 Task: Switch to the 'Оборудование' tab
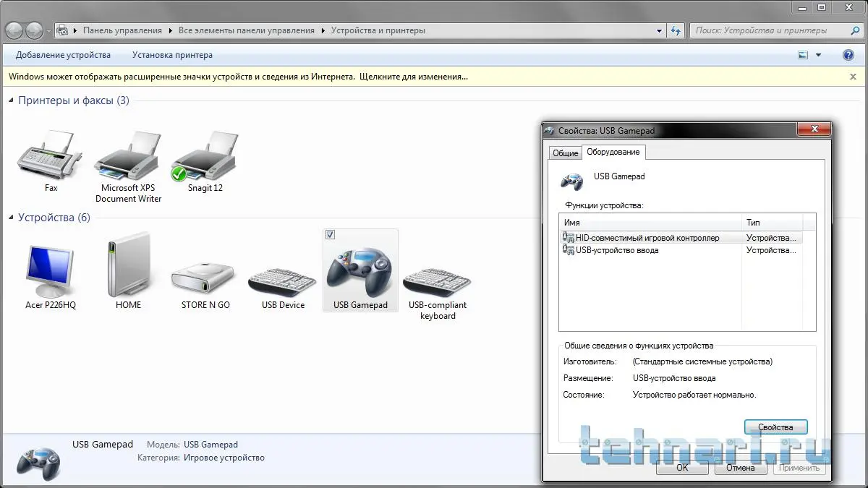click(x=613, y=152)
